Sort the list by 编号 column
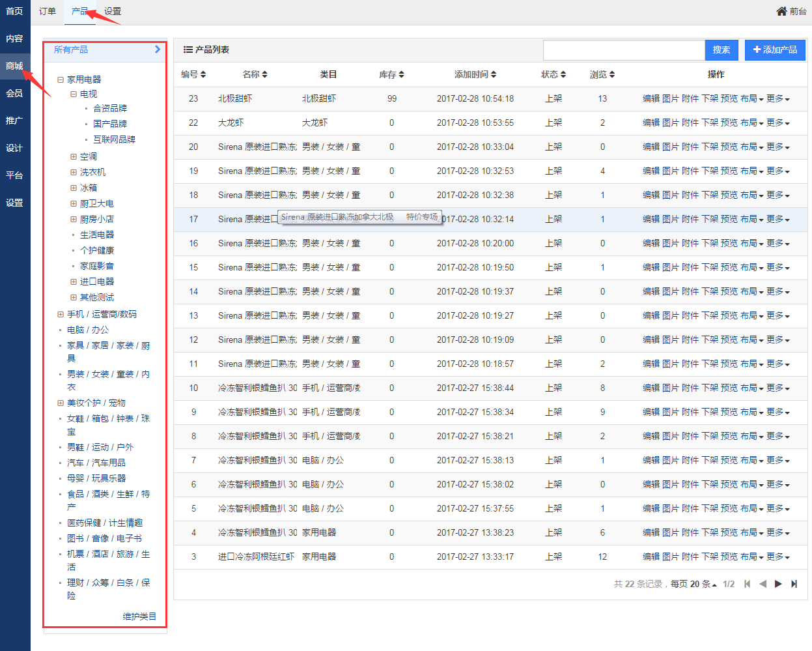812x651 pixels. point(193,74)
